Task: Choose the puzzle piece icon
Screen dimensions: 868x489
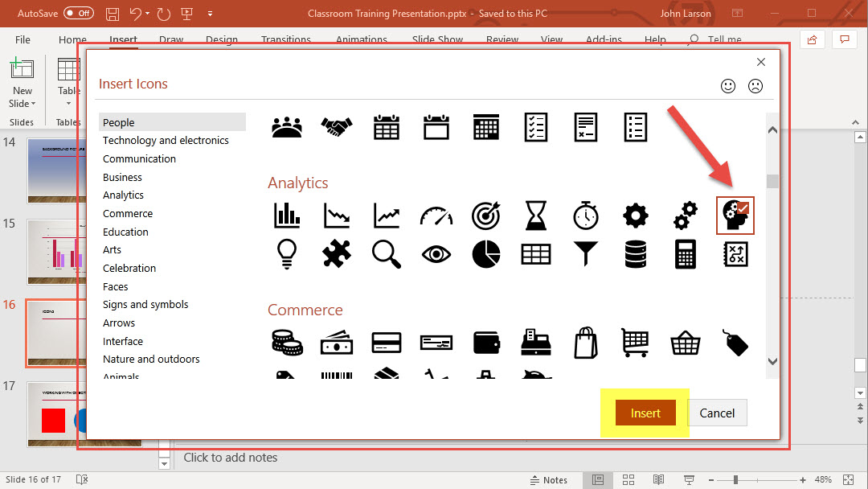Action: [x=337, y=253]
